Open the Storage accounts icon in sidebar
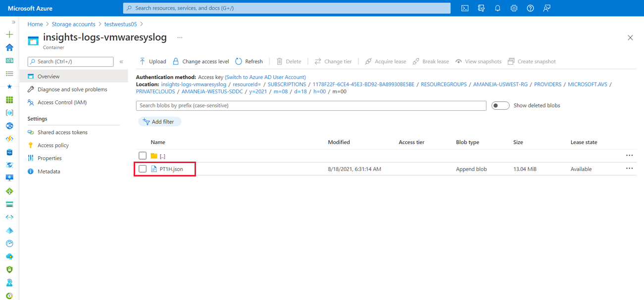Image resolution: width=644 pixels, height=300 pixels. [x=9, y=204]
